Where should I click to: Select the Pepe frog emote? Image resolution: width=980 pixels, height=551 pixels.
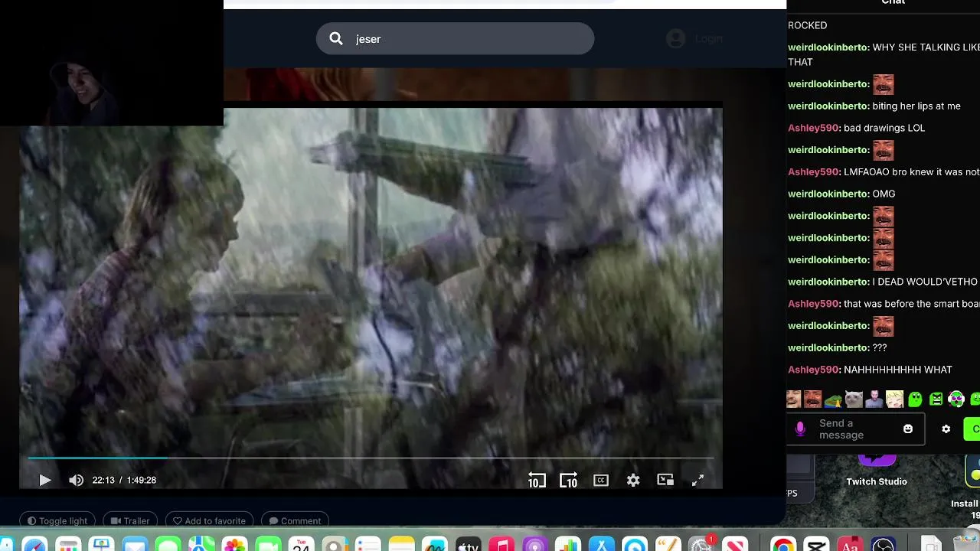click(x=833, y=399)
